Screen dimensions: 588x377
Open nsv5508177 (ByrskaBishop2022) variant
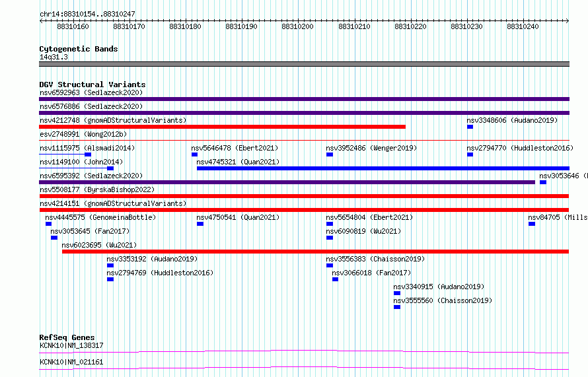97,189
